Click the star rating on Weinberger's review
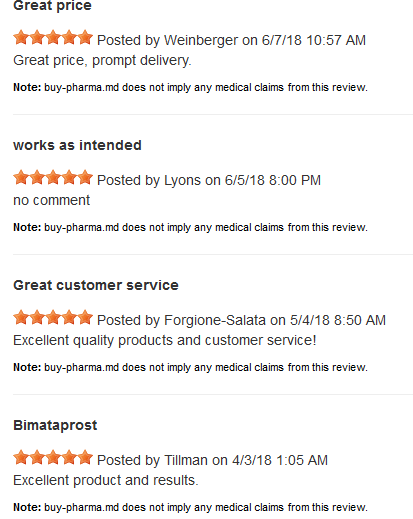This screenshot has height=519, width=413. click(x=53, y=37)
